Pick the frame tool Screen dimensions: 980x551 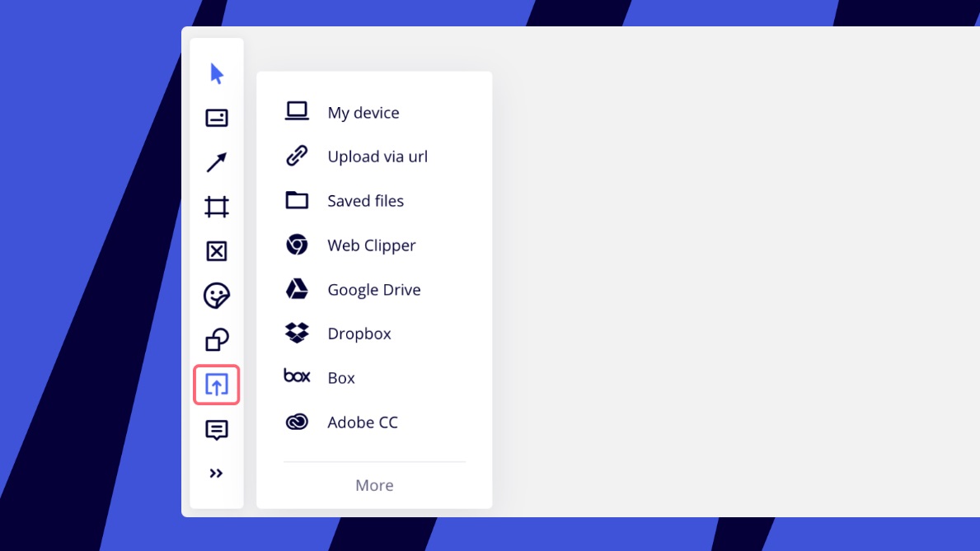tap(217, 207)
